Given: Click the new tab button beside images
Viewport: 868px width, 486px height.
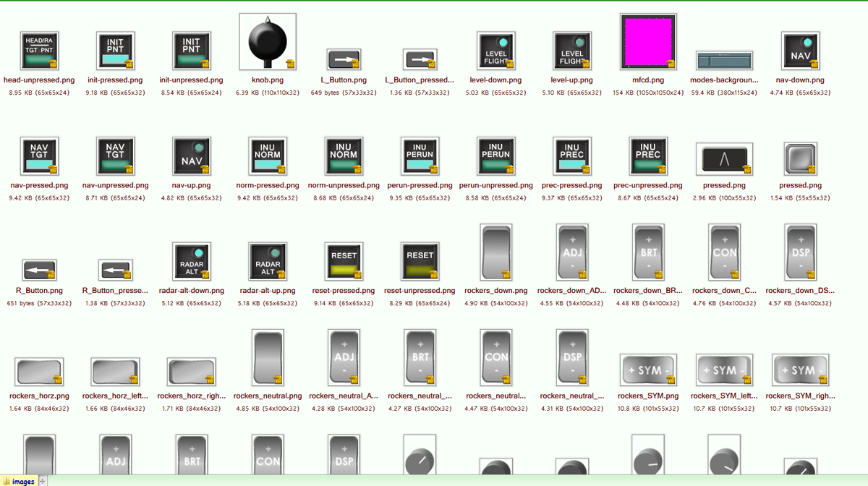Looking at the screenshot, I should click(x=42, y=481).
